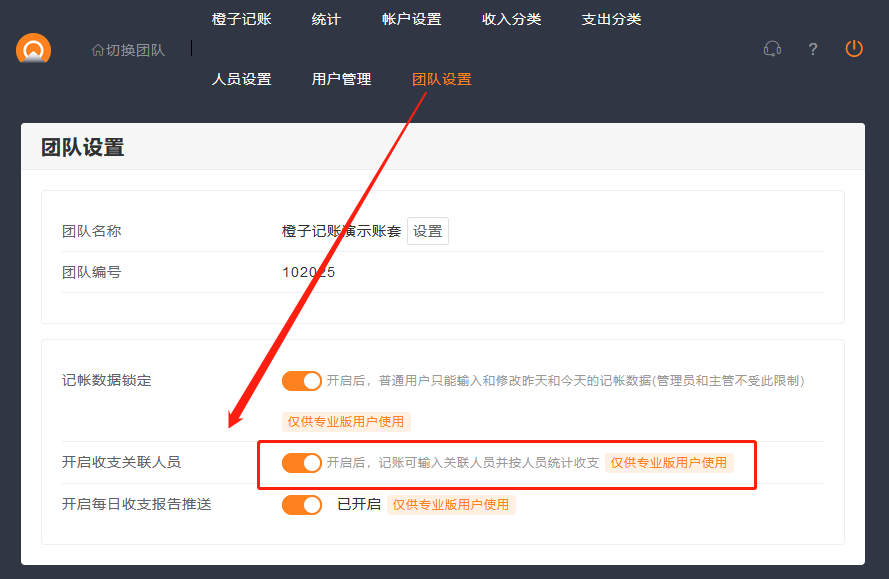Image resolution: width=889 pixels, height=579 pixels.
Task: Go to the 统计 page
Action: (326, 19)
